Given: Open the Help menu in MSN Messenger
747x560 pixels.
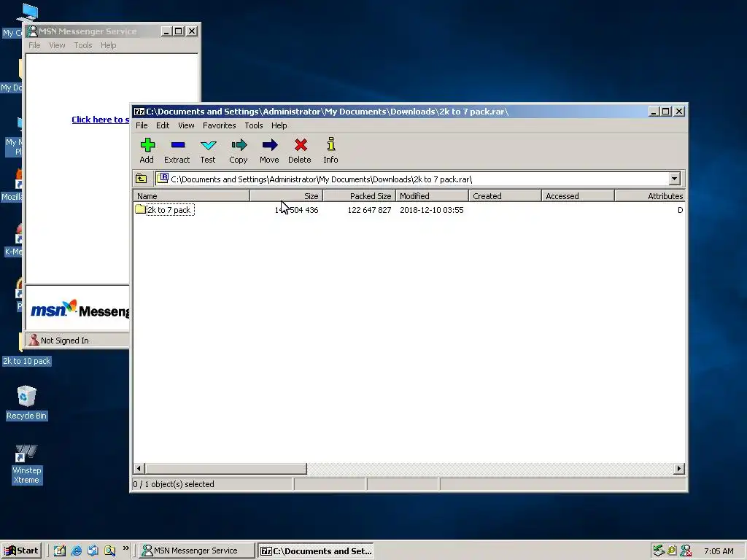Looking at the screenshot, I should [108, 45].
